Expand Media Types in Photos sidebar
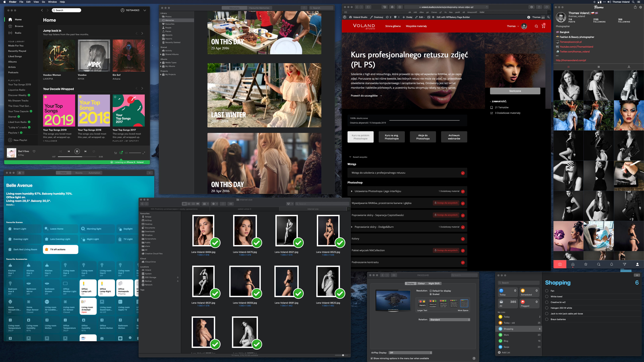Viewport: 644px width, 362px height. 161,63
